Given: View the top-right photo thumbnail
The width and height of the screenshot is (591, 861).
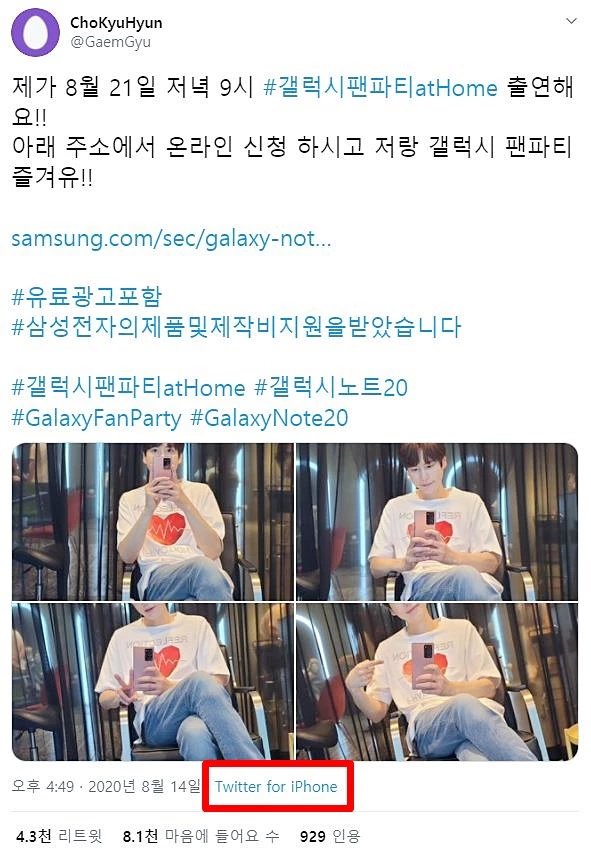Looking at the screenshot, I should click(437, 522).
